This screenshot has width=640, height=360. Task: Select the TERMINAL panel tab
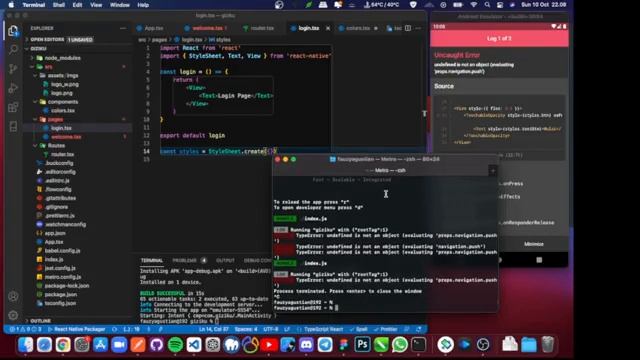click(152, 260)
